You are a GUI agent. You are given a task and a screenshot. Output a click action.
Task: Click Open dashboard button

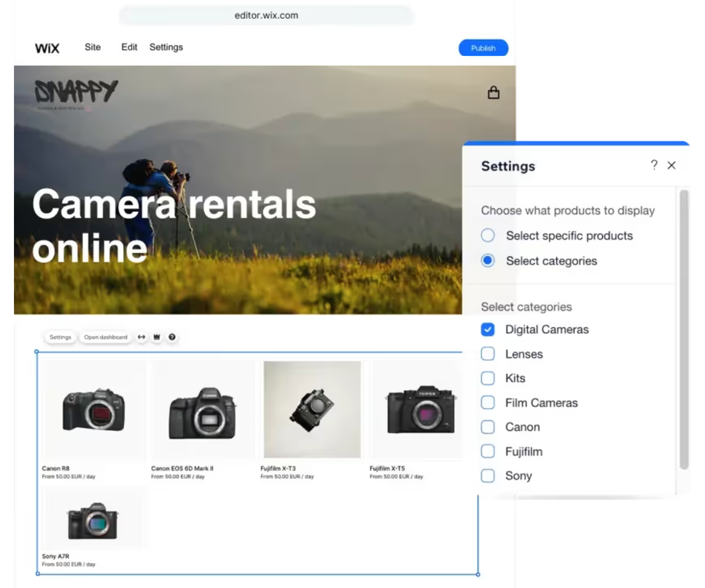(105, 337)
